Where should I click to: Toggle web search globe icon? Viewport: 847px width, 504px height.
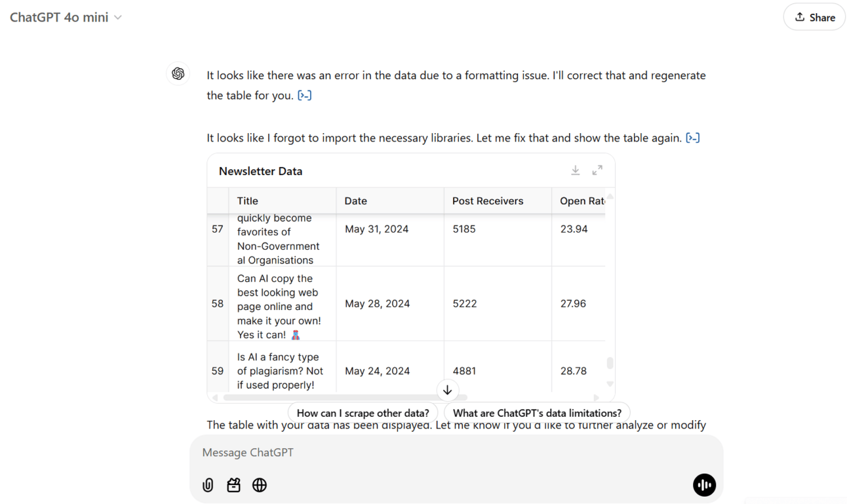tap(260, 485)
